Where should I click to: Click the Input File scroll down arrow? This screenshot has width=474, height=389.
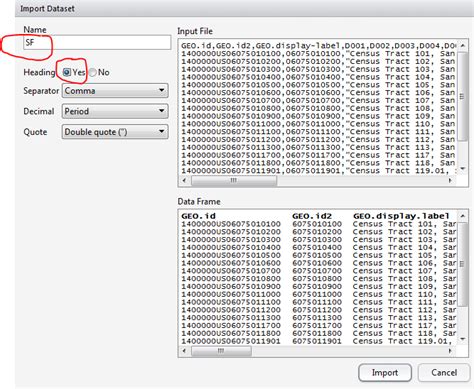point(463,169)
